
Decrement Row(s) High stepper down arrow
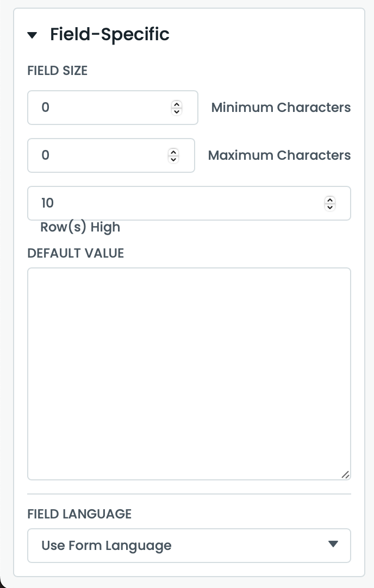pos(330,207)
